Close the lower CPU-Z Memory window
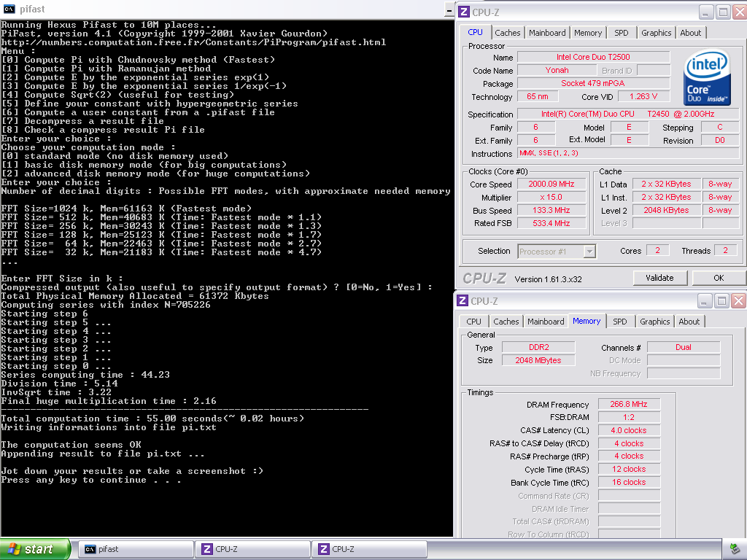This screenshot has width=747, height=560. point(738,300)
